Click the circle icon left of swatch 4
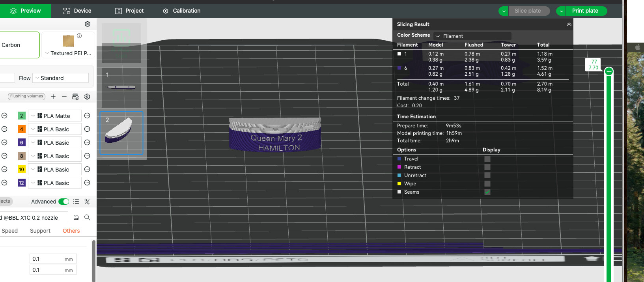 coord(4,129)
